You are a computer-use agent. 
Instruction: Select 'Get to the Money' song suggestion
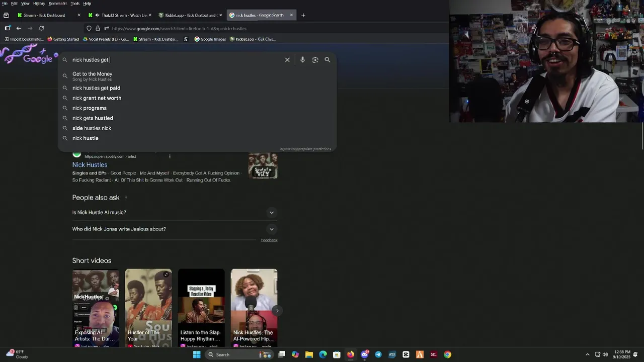197,76
